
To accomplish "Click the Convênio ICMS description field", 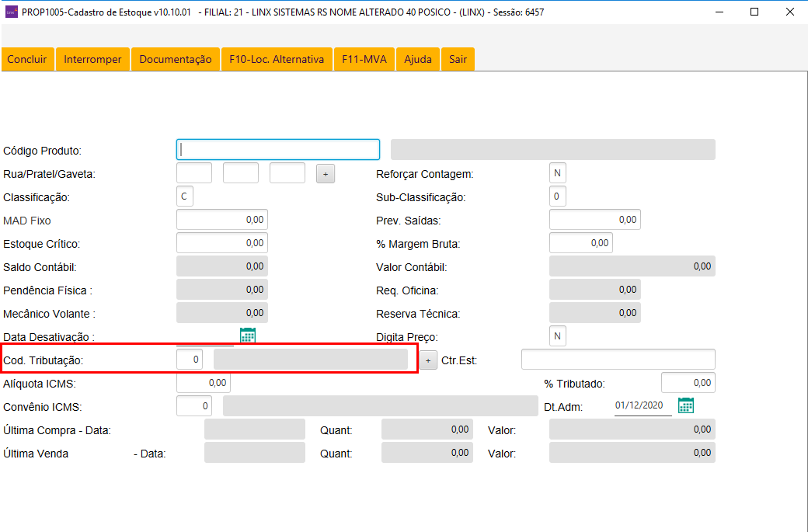I will click(381, 406).
